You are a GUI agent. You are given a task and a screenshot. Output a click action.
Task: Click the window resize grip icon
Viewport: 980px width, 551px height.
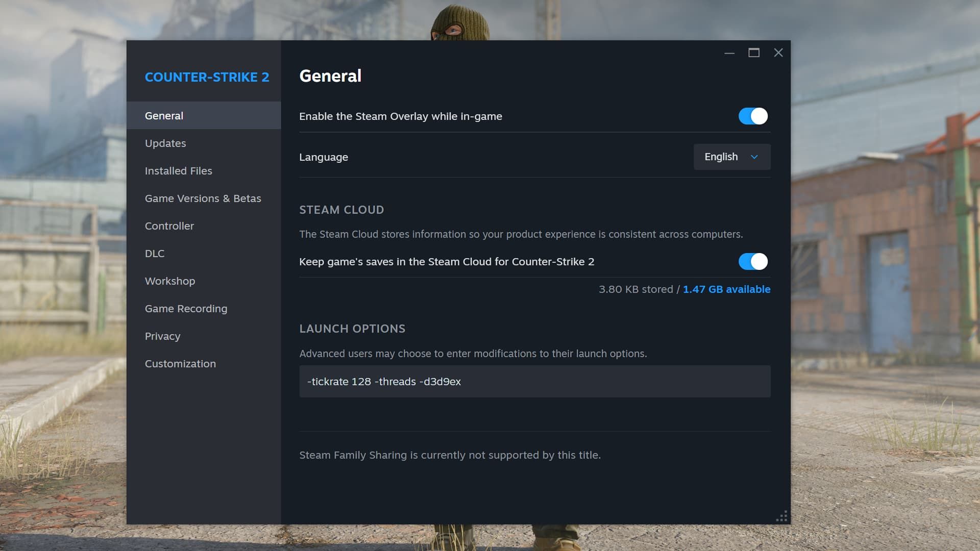[781, 516]
